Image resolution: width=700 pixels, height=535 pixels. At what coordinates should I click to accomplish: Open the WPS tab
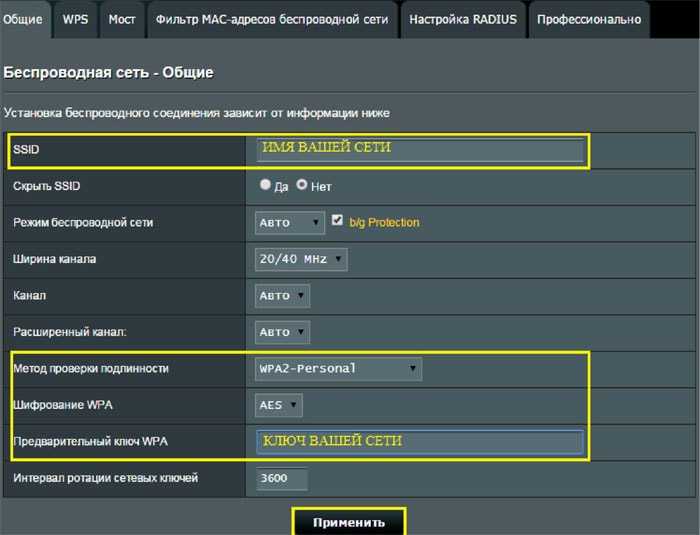pyautogui.click(x=75, y=19)
